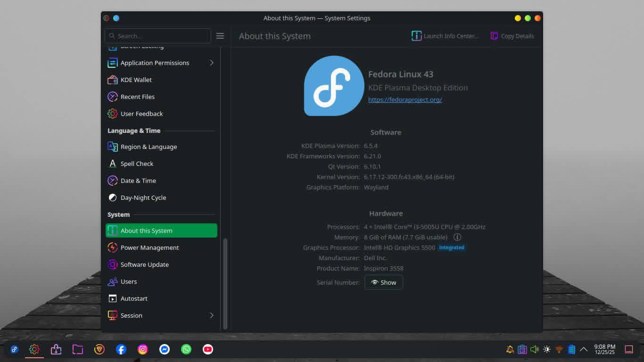Click the Inspiron 3558 product name

pyautogui.click(x=384, y=268)
